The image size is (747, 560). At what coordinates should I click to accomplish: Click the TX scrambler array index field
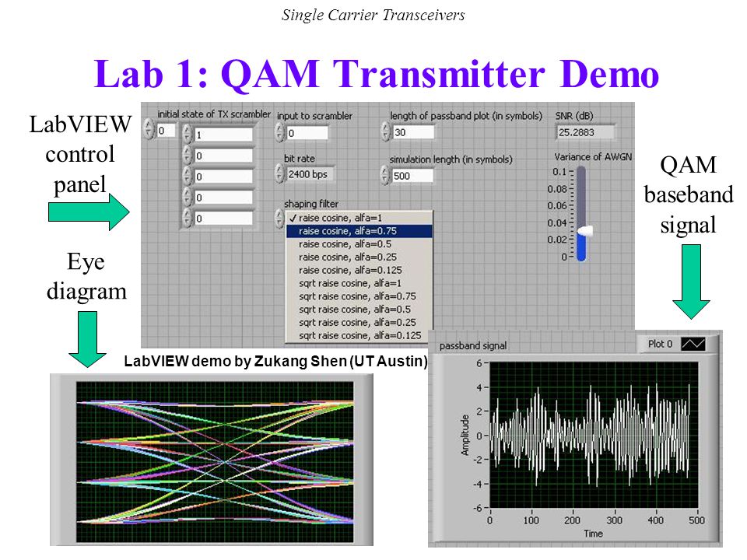[x=166, y=131]
